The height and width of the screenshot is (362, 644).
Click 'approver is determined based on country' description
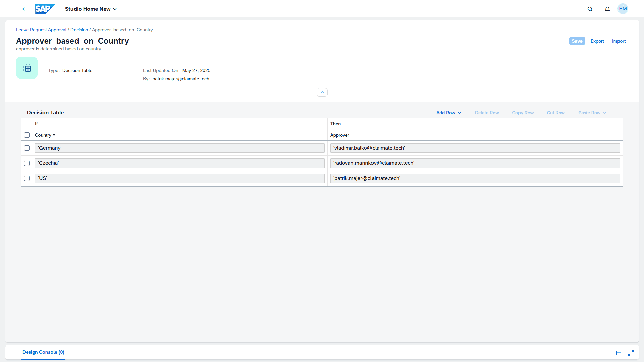pos(59,49)
